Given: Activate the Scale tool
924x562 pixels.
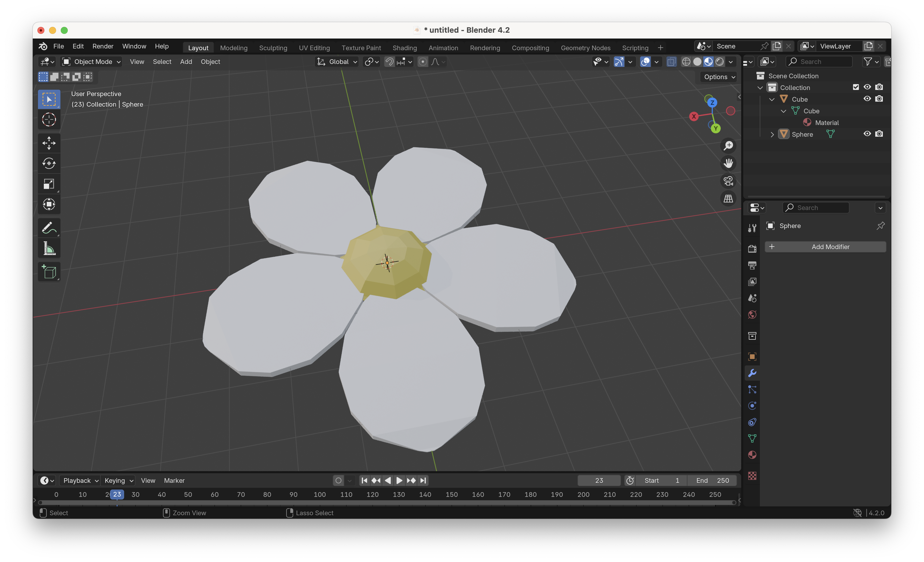Looking at the screenshot, I should click(x=49, y=184).
